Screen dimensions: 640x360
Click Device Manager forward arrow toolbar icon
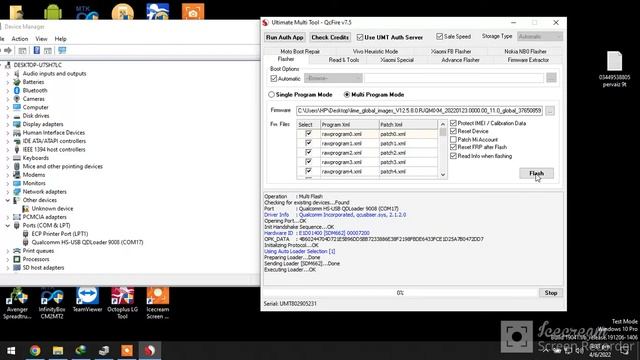8,51
